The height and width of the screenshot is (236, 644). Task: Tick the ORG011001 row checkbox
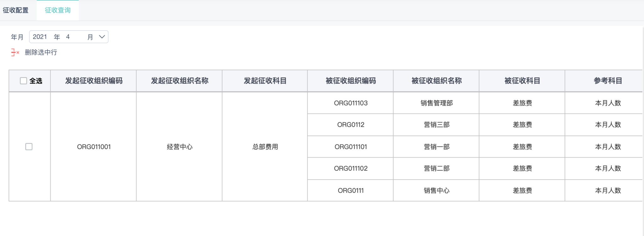point(29,147)
